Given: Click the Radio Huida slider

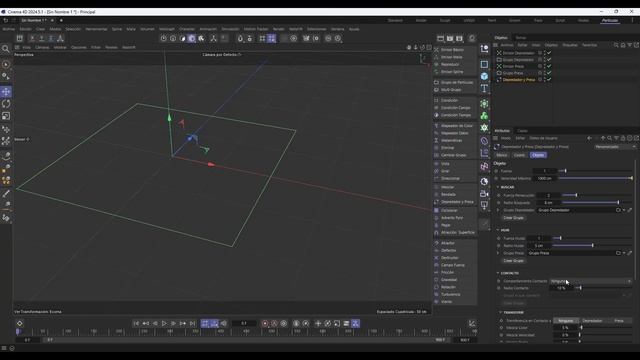Looking at the screenshot, I should click(593, 246).
